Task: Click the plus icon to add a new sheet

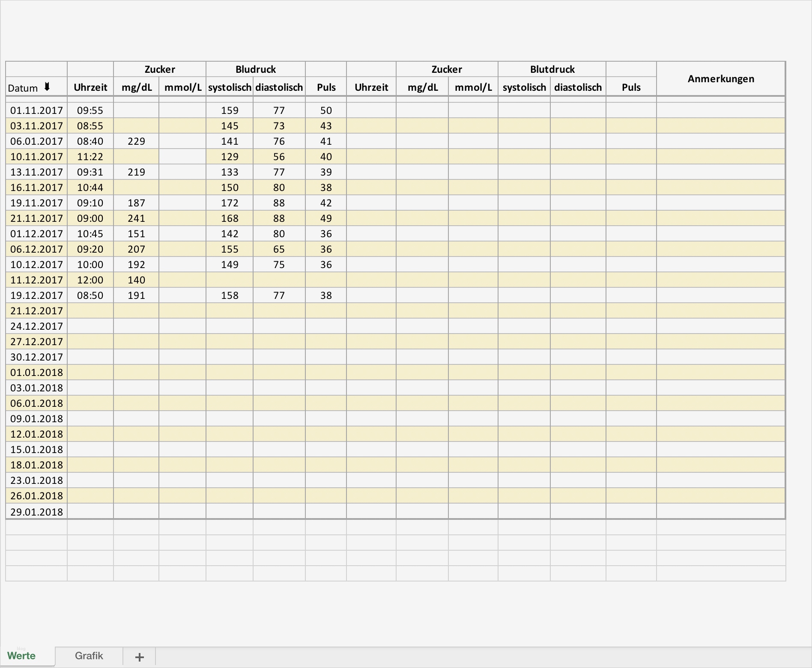Action: coord(139,656)
